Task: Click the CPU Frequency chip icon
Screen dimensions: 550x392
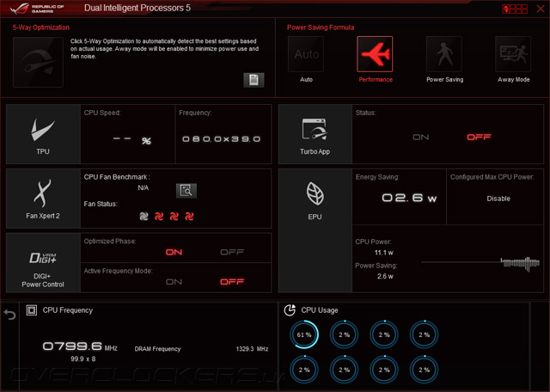Action: point(32,310)
